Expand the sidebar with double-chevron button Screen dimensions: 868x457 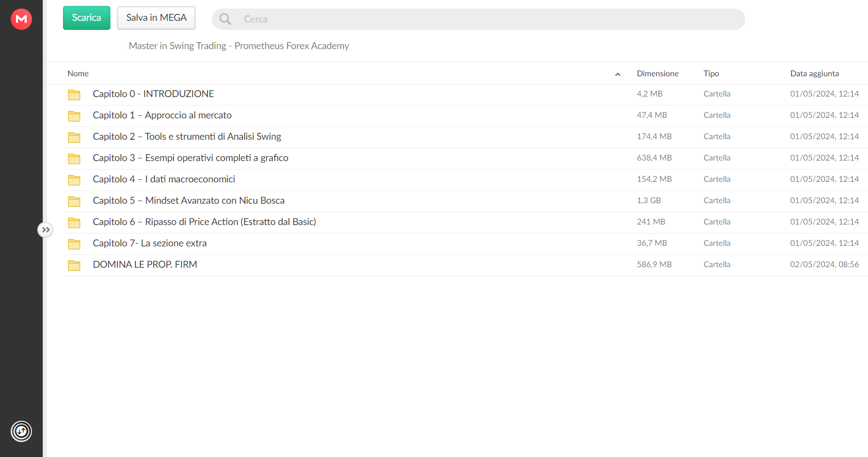click(45, 230)
